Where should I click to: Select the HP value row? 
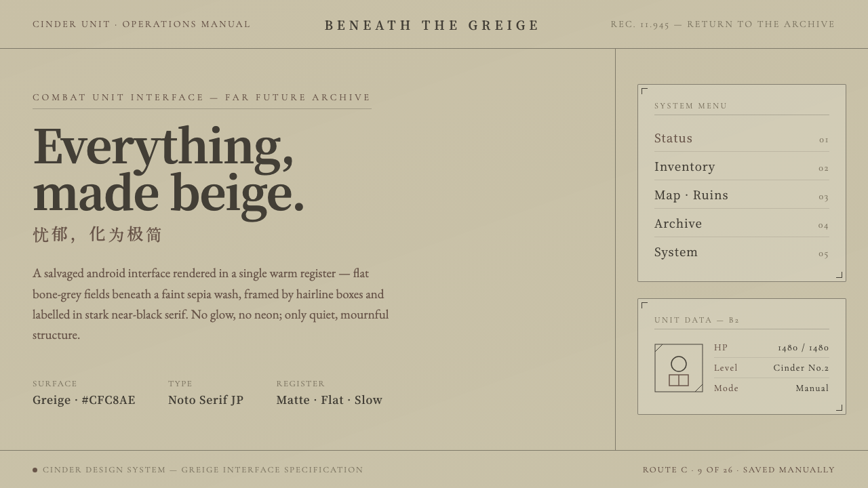(772, 348)
